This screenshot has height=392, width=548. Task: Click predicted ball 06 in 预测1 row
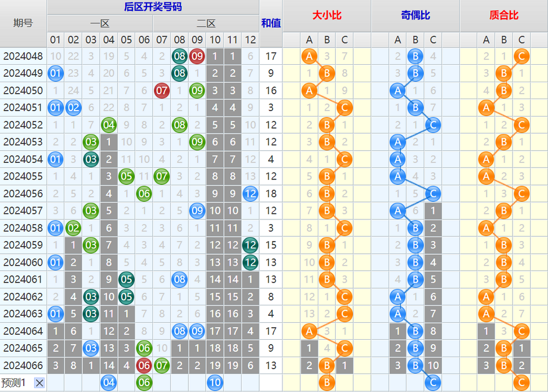(x=144, y=383)
